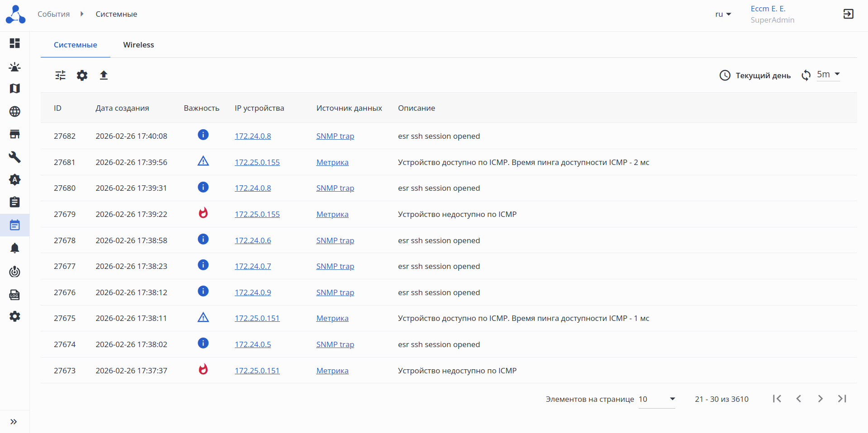Click SNMP trap link for event 27682
The height and width of the screenshot is (433, 868).
(x=335, y=136)
